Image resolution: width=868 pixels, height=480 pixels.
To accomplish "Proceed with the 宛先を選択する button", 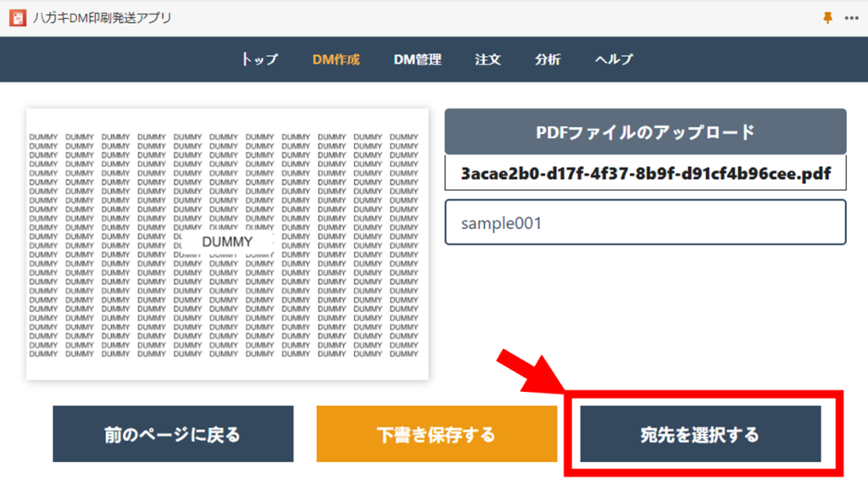I will coord(700,434).
